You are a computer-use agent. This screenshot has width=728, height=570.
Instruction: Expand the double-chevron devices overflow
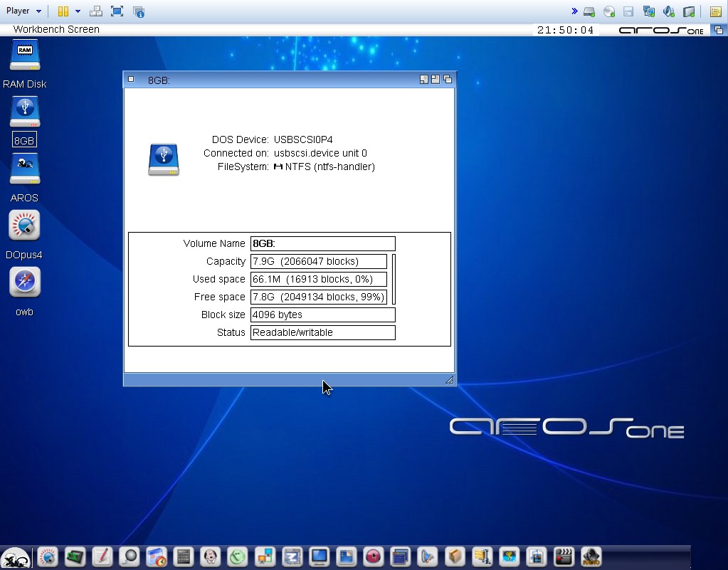pyautogui.click(x=574, y=11)
